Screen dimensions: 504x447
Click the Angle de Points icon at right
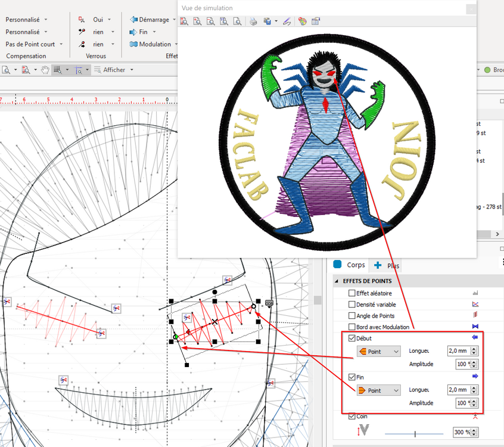[475, 315]
